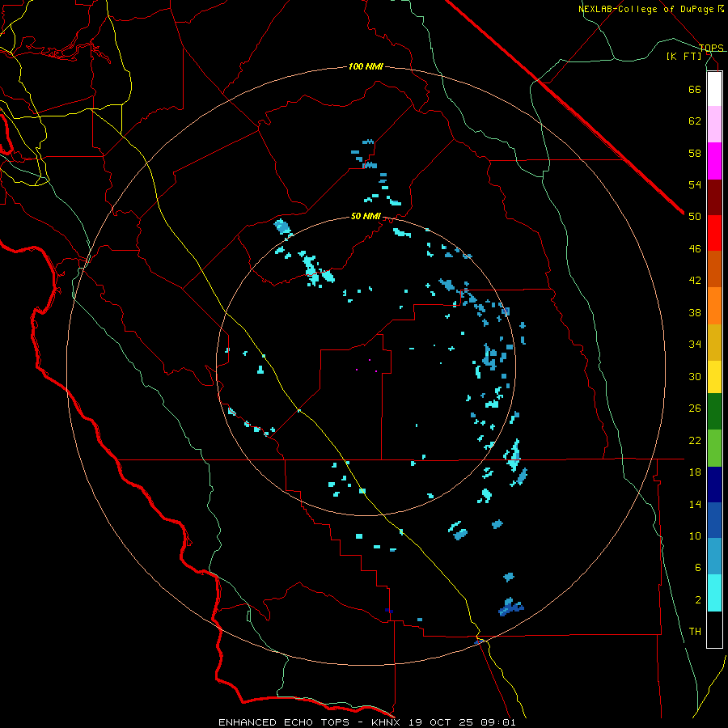Click the dark orange legend swatch
This screenshot has width=728, height=728.
(714, 269)
